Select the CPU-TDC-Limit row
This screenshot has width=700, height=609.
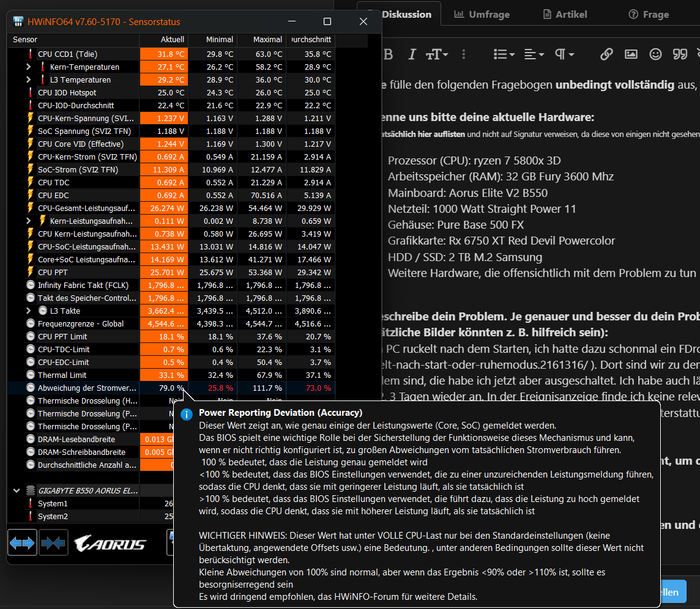172,349
